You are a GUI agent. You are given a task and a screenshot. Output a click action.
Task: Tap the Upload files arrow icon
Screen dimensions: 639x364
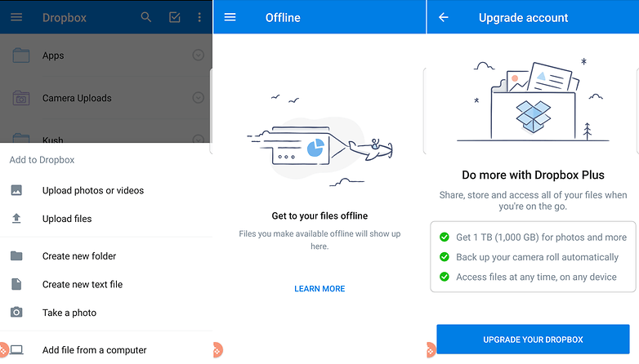coord(16,218)
